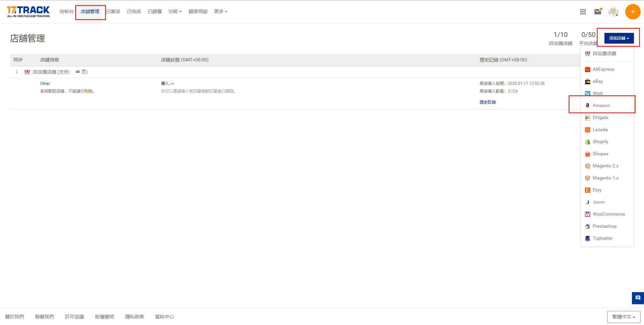Select Magento 2.x option
The image size is (644, 325).
pos(607,166)
